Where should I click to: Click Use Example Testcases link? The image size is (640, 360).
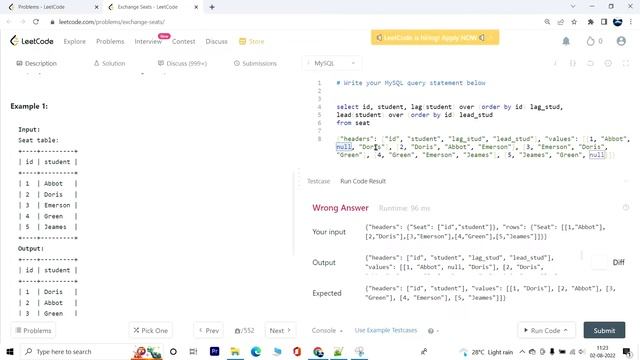(386, 330)
